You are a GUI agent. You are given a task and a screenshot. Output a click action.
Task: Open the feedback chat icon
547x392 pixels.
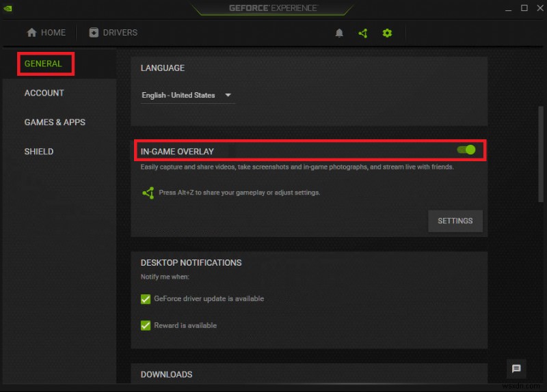[x=516, y=368]
